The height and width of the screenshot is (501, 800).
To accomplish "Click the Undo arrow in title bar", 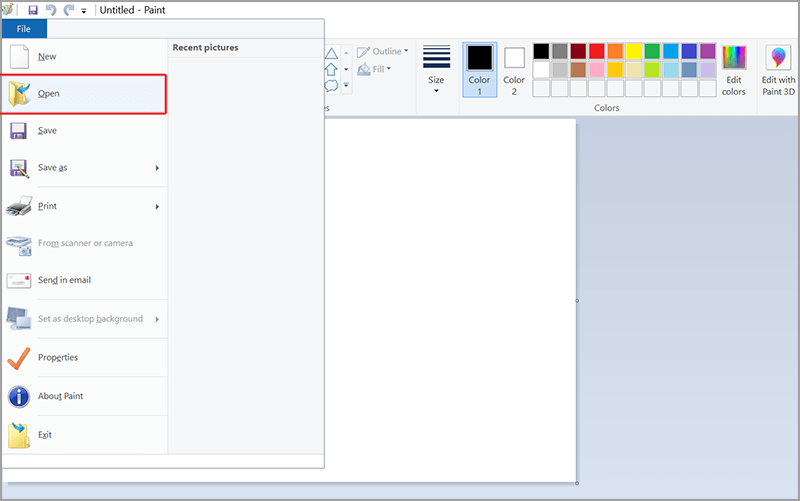I will pos(51,10).
